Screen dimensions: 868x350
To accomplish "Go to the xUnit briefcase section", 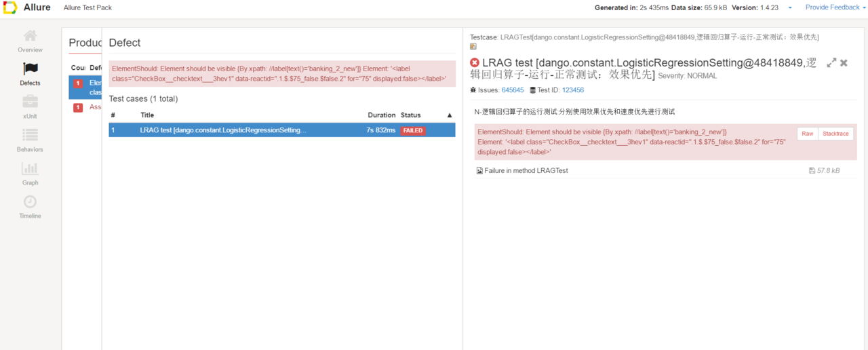I will click(x=30, y=108).
